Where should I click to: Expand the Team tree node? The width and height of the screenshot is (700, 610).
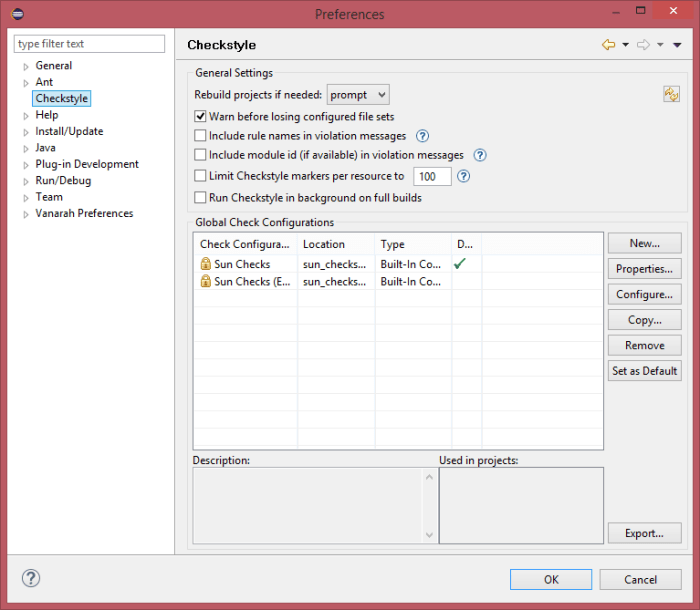(26, 198)
